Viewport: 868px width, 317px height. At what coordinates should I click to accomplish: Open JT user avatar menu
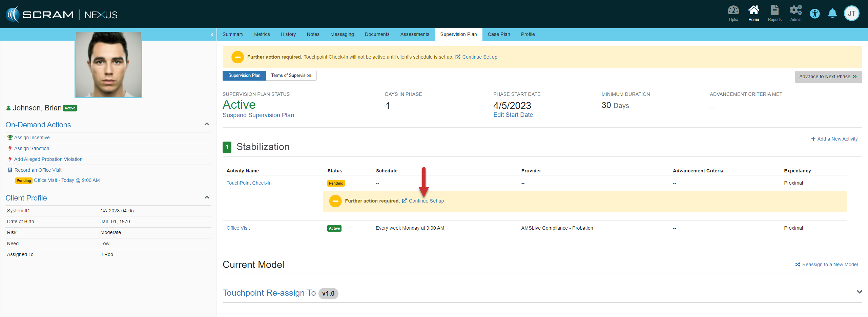click(851, 14)
